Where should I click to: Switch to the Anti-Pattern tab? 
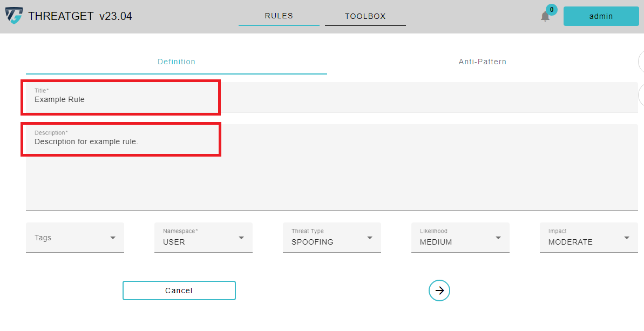point(482,62)
